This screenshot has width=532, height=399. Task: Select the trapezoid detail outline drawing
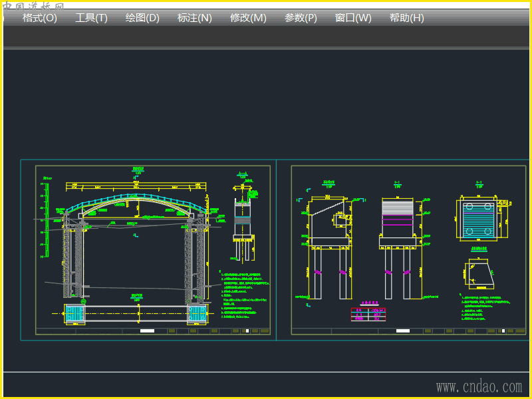479,272
